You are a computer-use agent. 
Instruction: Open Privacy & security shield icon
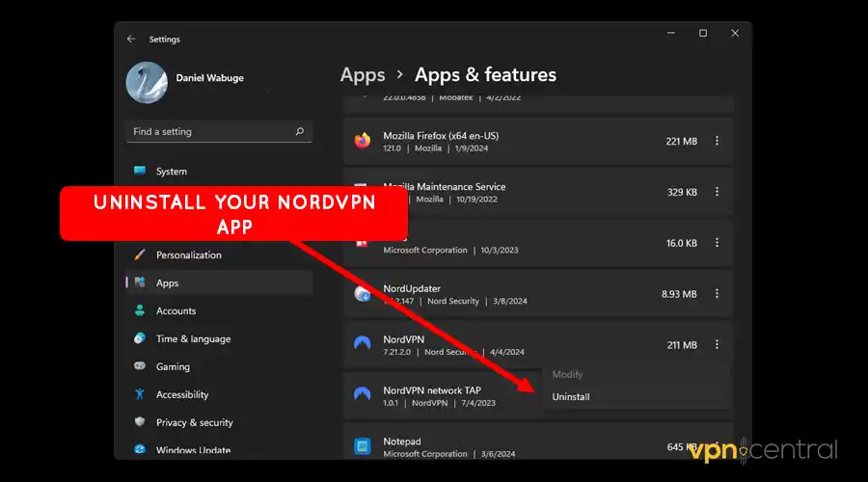tap(140, 421)
